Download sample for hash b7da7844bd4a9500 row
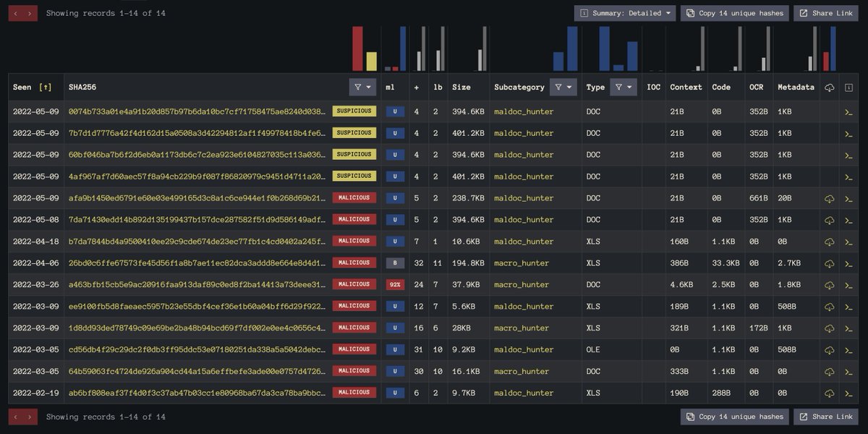The image size is (868, 434). tap(829, 242)
